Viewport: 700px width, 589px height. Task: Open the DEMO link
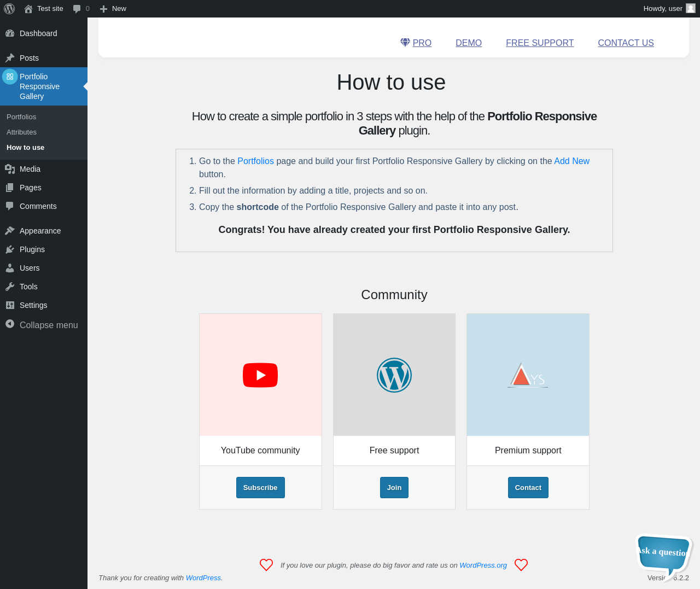[x=469, y=43]
